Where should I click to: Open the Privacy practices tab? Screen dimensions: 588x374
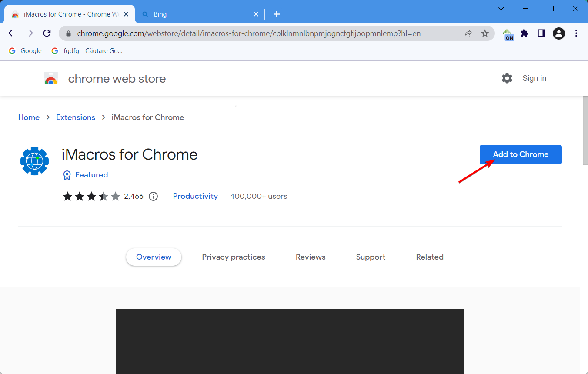coord(234,257)
